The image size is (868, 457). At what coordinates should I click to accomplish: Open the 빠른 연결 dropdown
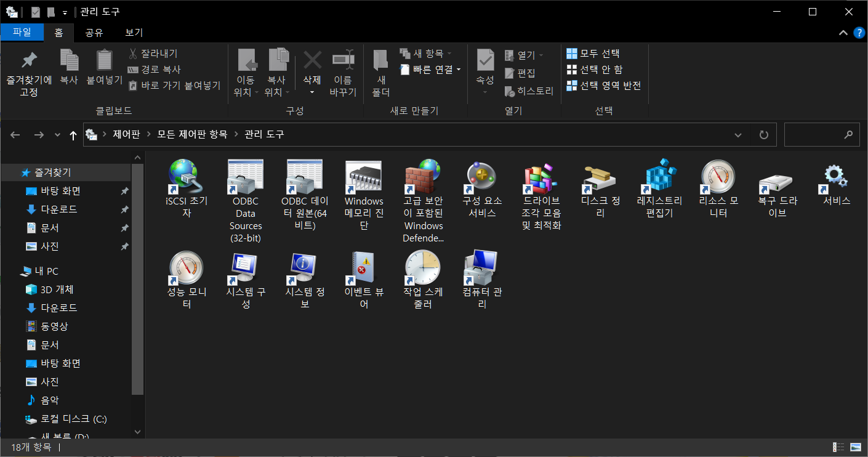coord(430,70)
